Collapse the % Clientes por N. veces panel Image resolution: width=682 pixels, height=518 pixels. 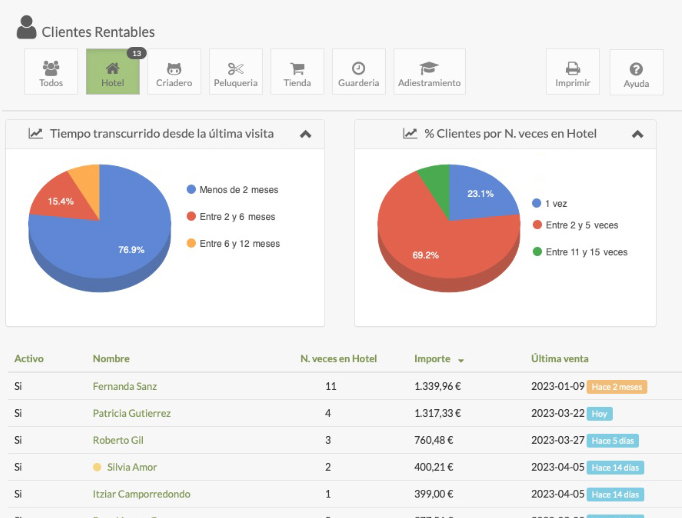(x=637, y=134)
